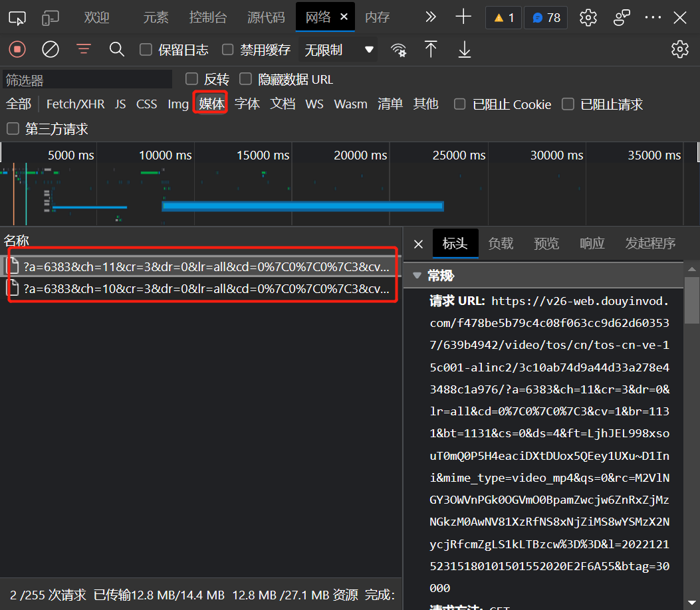
Task: Collapse the 常规 section
Action: click(x=417, y=276)
